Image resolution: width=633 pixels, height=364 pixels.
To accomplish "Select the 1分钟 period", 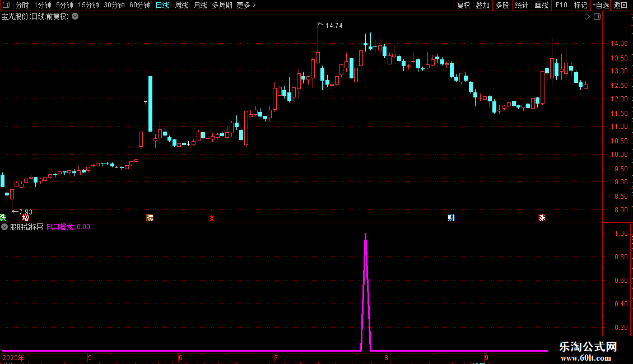I will [x=43, y=5].
